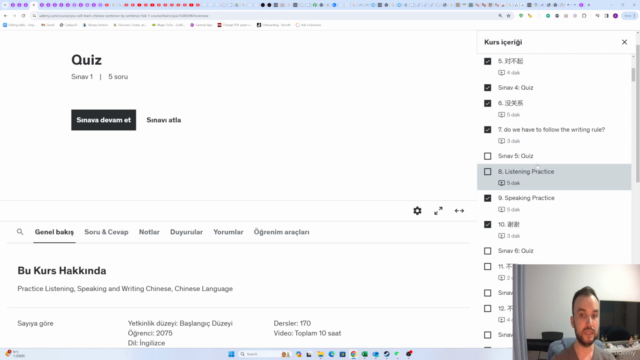Uncheck the 10. 谢谢 lesson checkbox
Image resolution: width=640 pixels, height=360 pixels.
coord(487,224)
